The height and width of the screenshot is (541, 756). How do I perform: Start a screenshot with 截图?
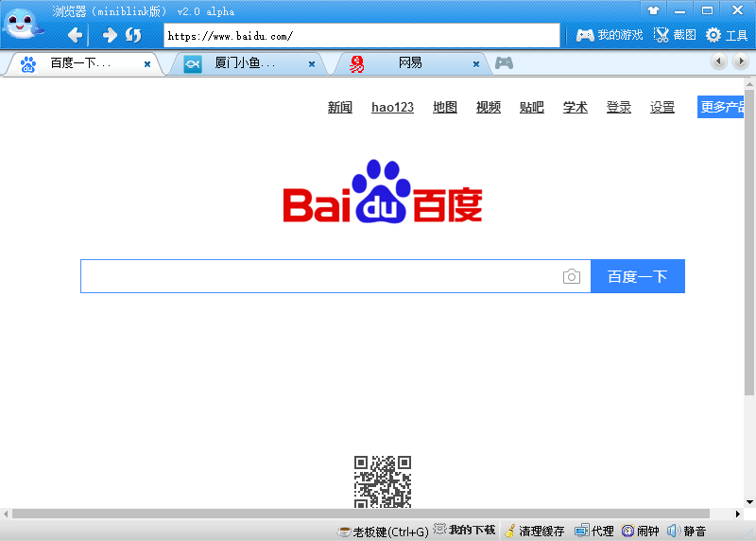pos(675,35)
